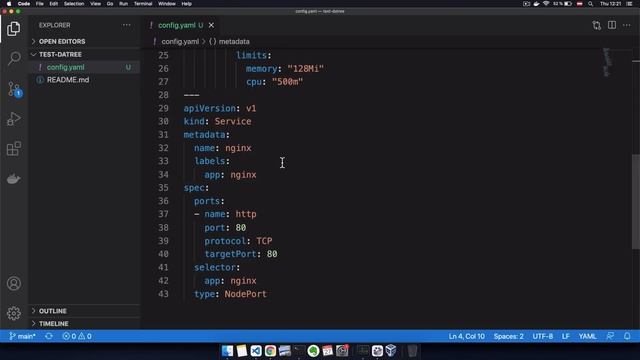Open Source Control view with one change
The width and height of the screenshot is (640, 360).
(x=14, y=89)
